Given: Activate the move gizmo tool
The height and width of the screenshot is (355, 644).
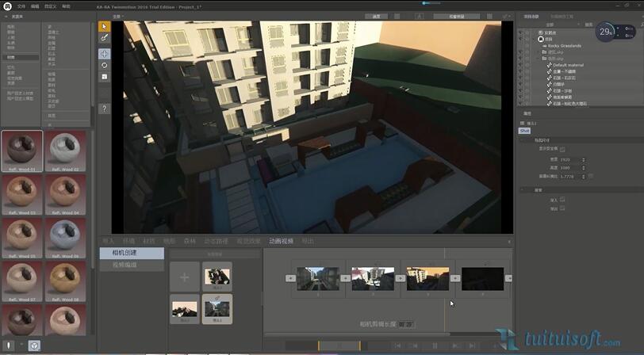Looking at the screenshot, I should tap(104, 54).
